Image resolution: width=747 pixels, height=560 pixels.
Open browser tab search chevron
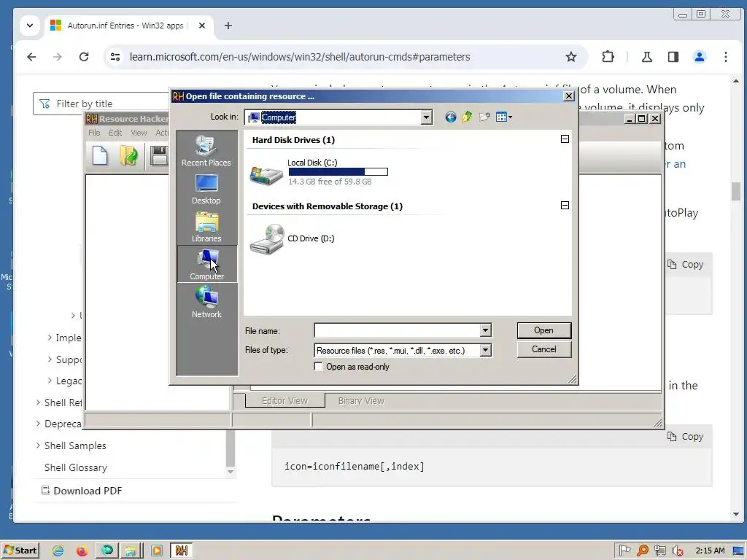29,26
